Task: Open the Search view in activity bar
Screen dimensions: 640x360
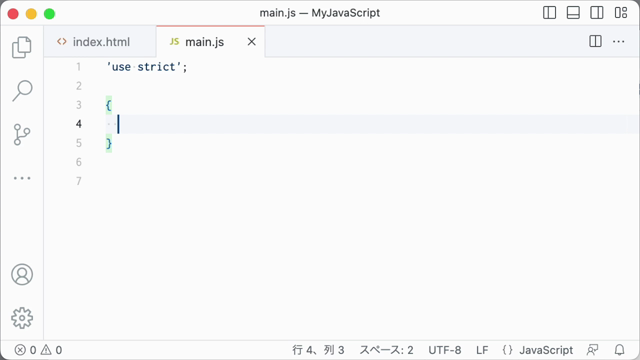Action: tap(22, 91)
